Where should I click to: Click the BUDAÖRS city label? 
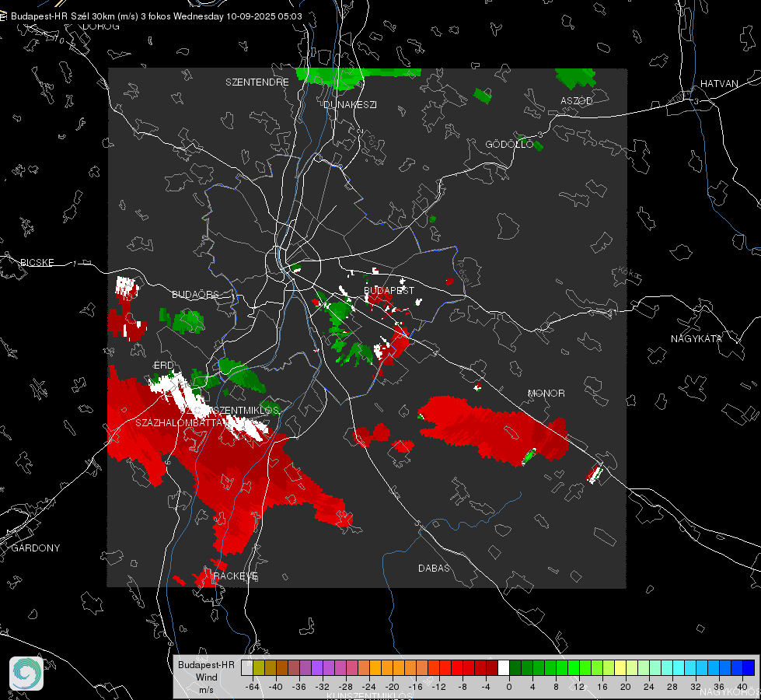coord(195,295)
